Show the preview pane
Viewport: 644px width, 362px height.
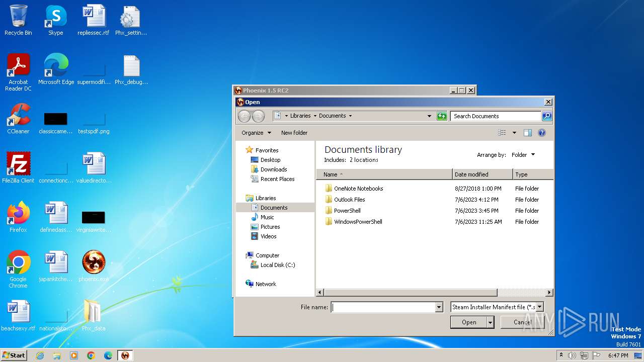coord(528,133)
